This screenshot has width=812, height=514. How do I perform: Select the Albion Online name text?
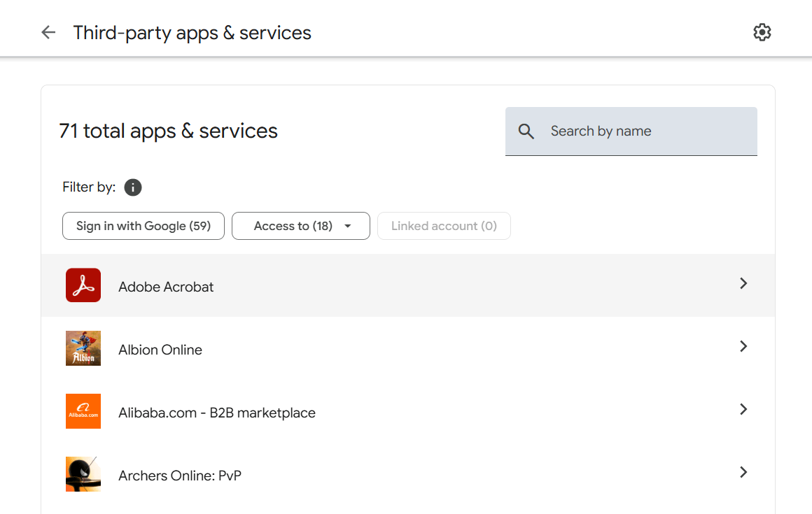160,350
